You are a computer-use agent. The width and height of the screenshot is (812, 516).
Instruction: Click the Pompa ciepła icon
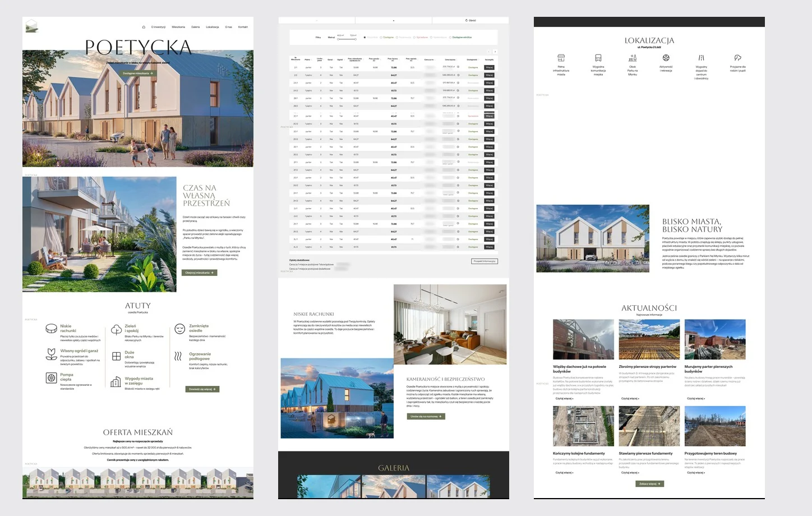(x=51, y=378)
